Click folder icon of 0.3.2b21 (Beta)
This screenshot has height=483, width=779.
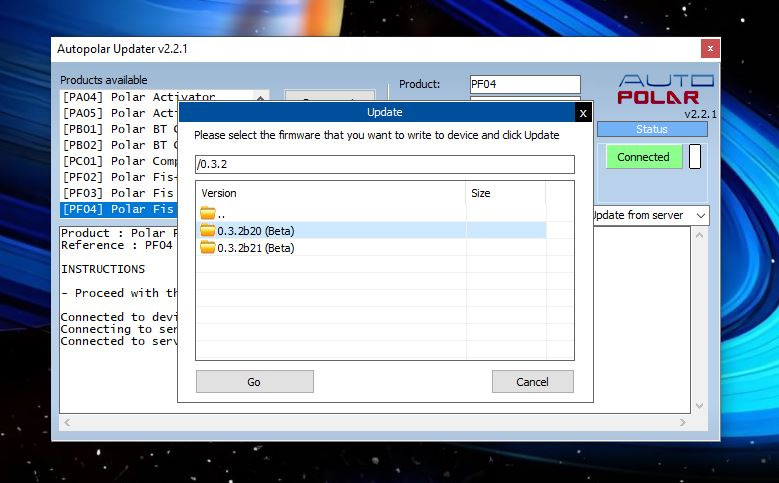click(x=208, y=247)
